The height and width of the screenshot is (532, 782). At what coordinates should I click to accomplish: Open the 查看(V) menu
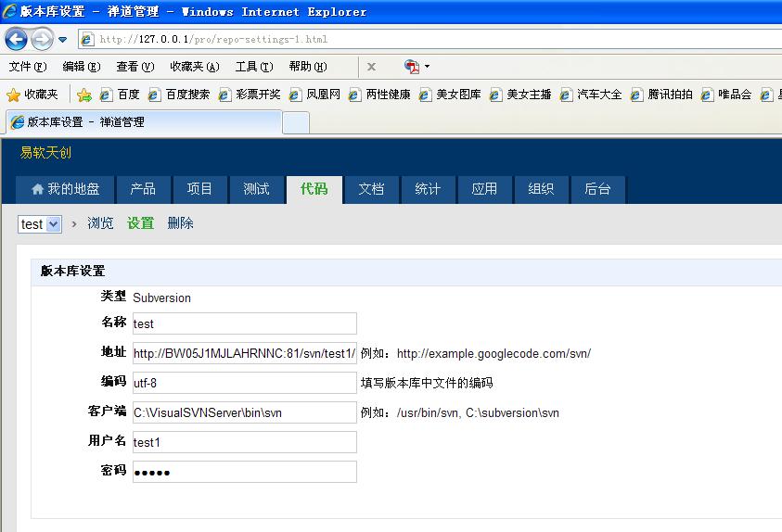pos(135,66)
